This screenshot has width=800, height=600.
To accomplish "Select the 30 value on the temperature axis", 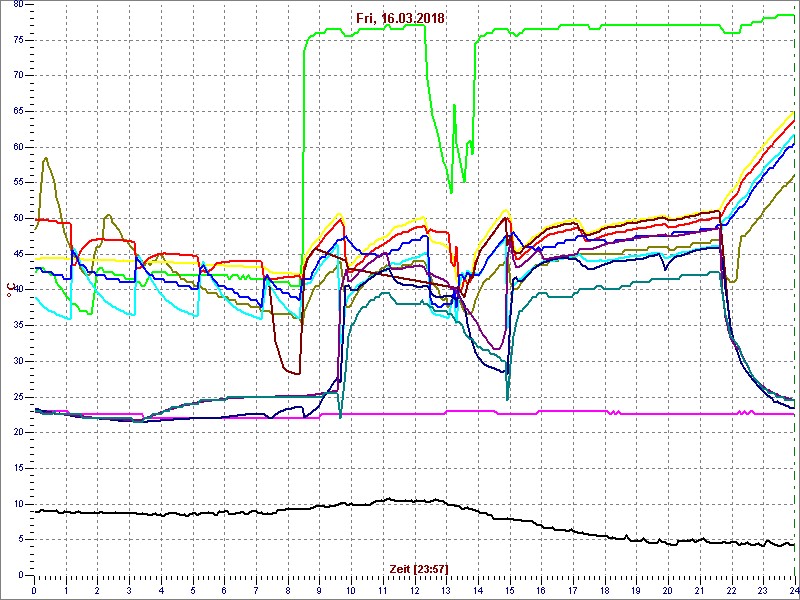I will point(18,361).
